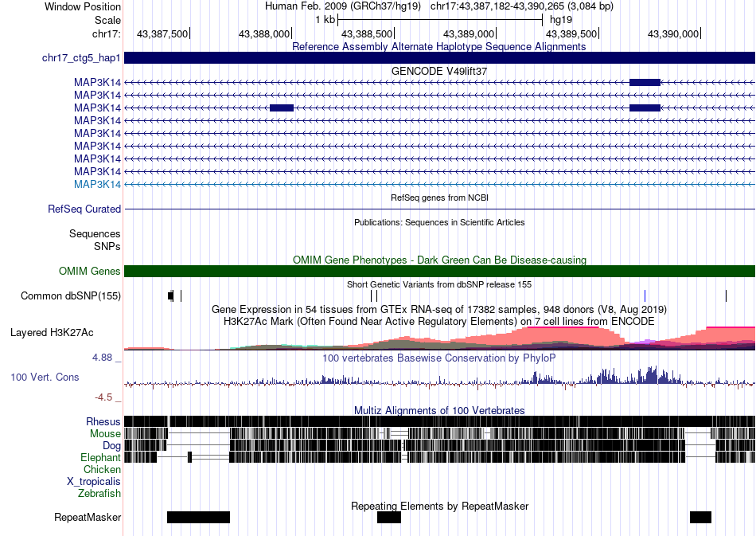Click the RefSeq genes from NCBI title
The height and width of the screenshot is (536, 756).
coord(439,198)
